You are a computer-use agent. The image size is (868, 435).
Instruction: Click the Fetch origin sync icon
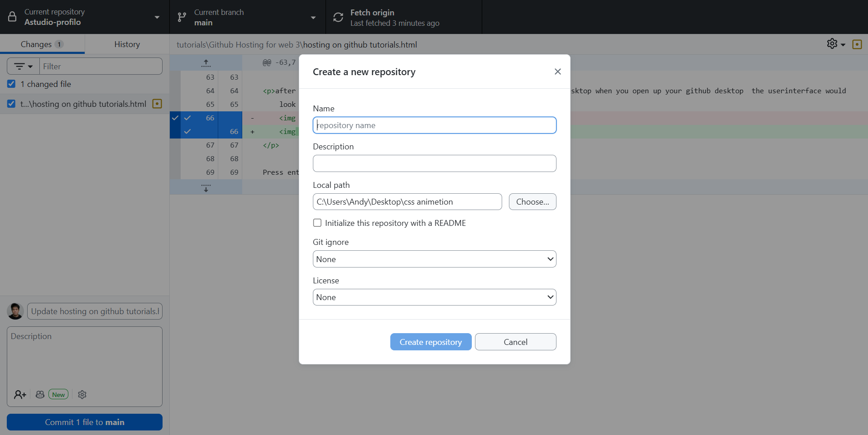(338, 17)
